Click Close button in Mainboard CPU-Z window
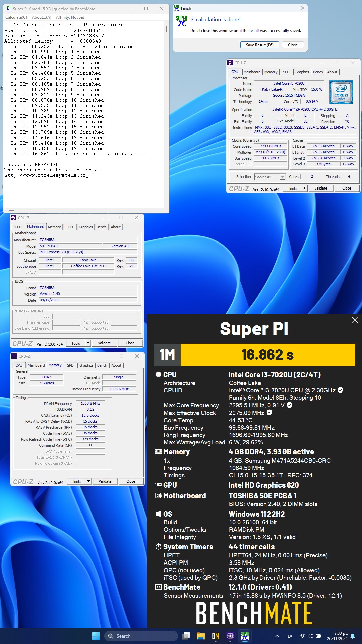The height and width of the screenshot is (644, 362). click(130, 343)
